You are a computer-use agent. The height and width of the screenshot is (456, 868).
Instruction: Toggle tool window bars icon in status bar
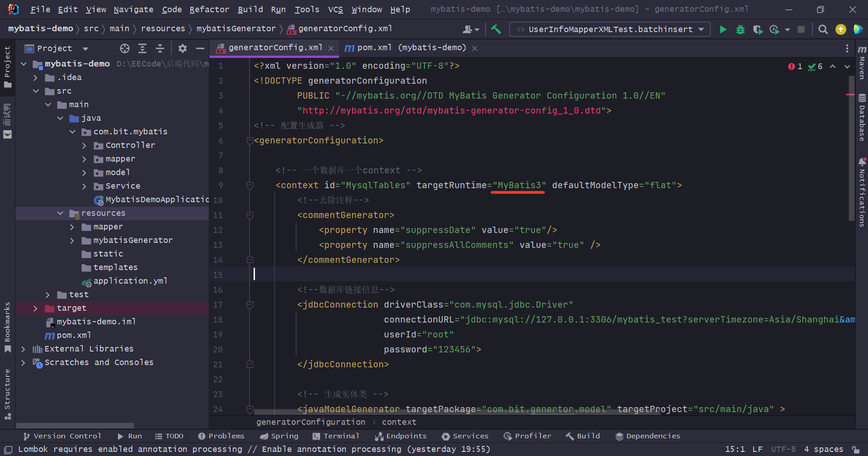click(8, 449)
